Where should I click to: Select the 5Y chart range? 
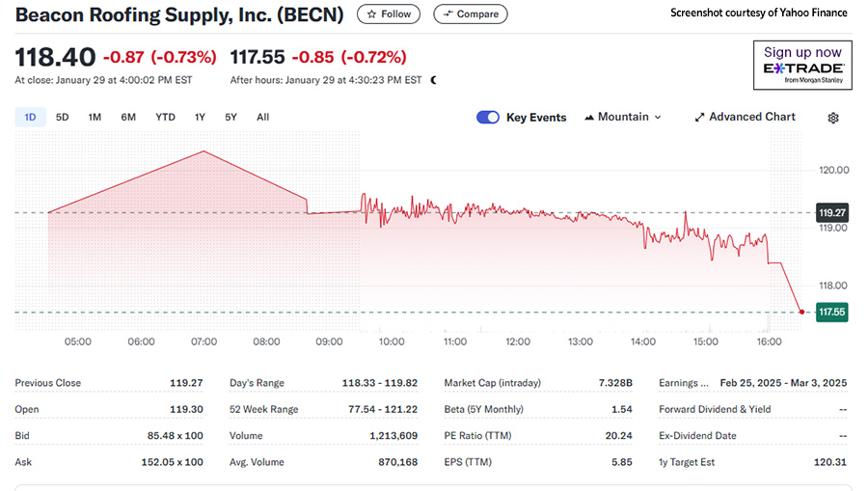(231, 118)
